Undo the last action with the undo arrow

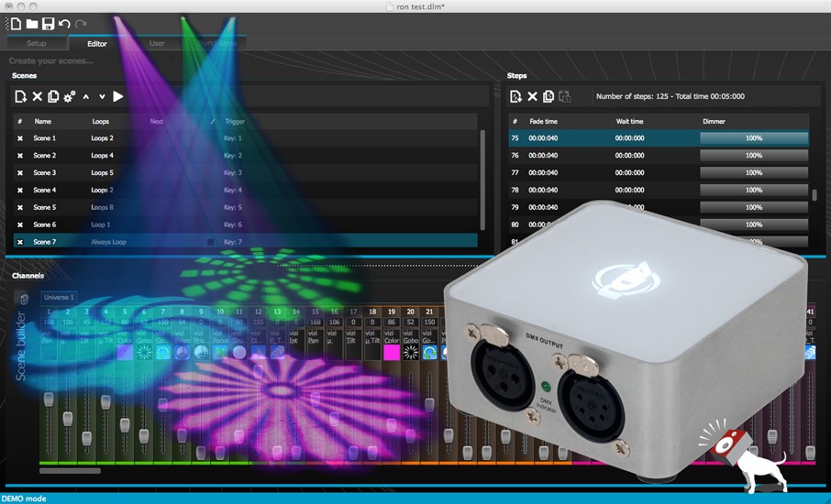(x=64, y=23)
